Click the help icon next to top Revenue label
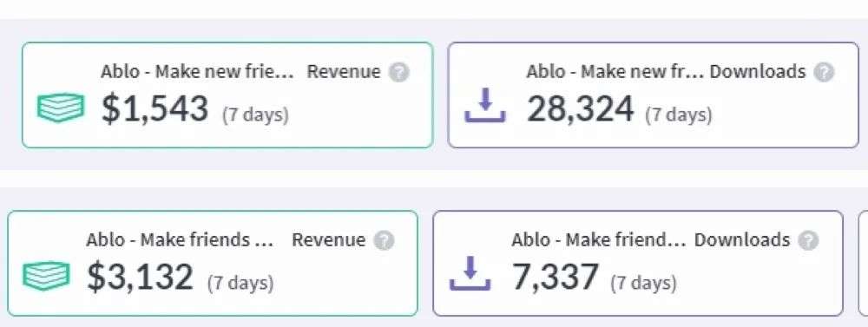The image size is (868, 327). (x=398, y=73)
